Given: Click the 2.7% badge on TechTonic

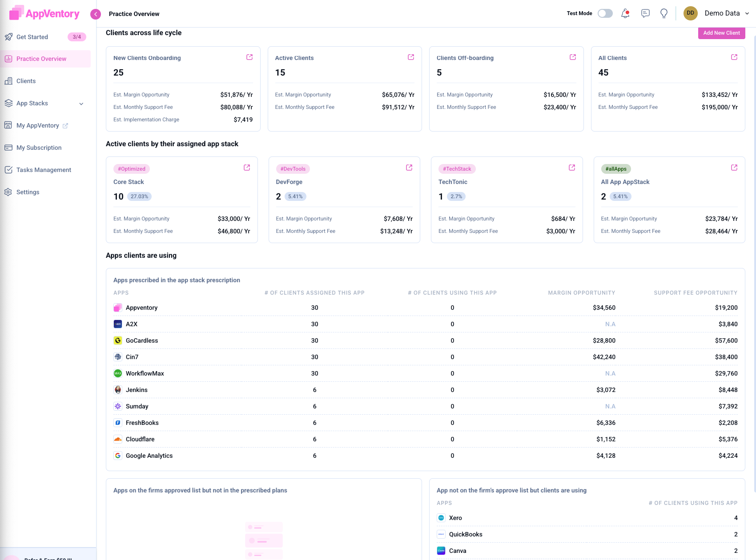Looking at the screenshot, I should coord(456,196).
